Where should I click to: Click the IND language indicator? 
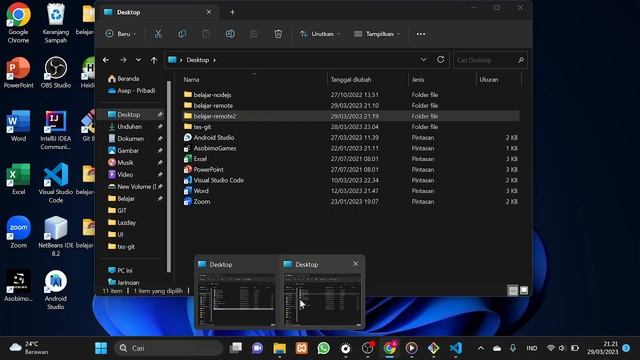531,348
